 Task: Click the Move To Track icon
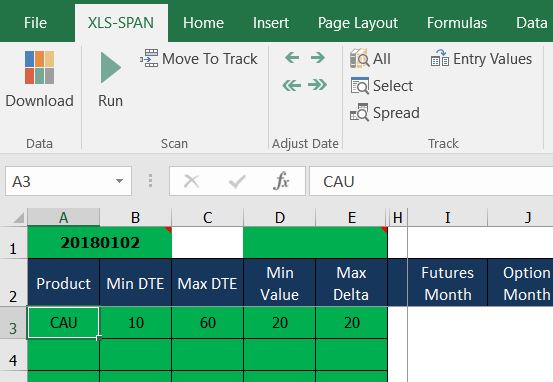click(149, 58)
